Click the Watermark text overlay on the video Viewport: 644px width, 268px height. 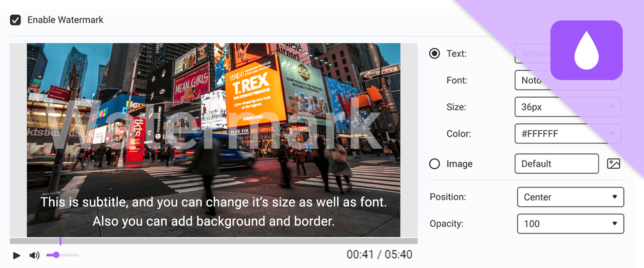[213, 123]
